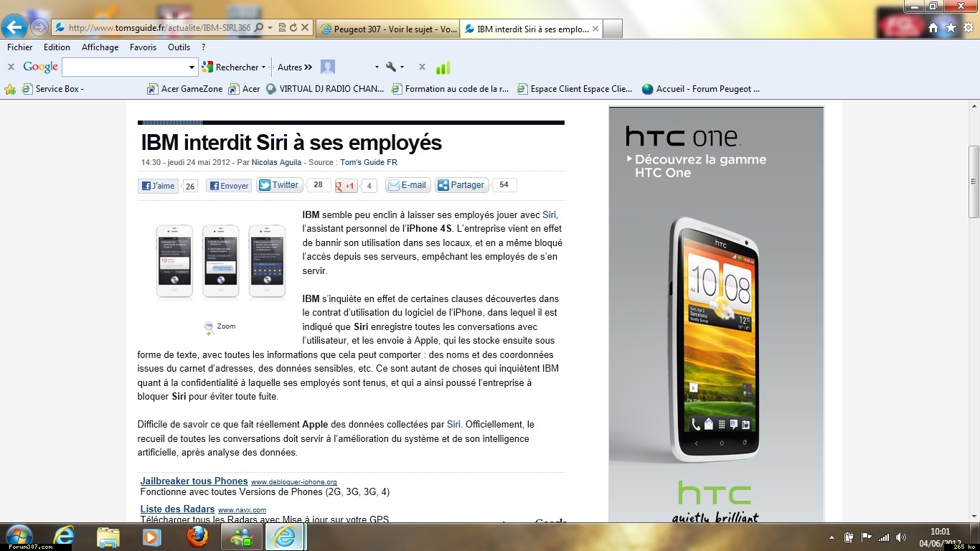Open Jailbreaker tous Phones ad link
The height and width of the screenshot is (551, 980).
click(194, 481)
